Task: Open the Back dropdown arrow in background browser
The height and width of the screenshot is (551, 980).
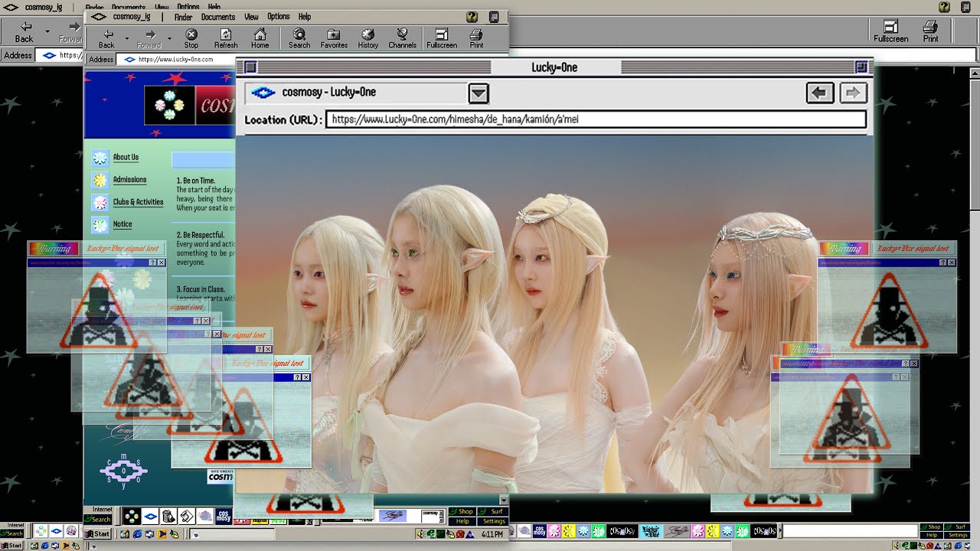Action: (47, 31)
